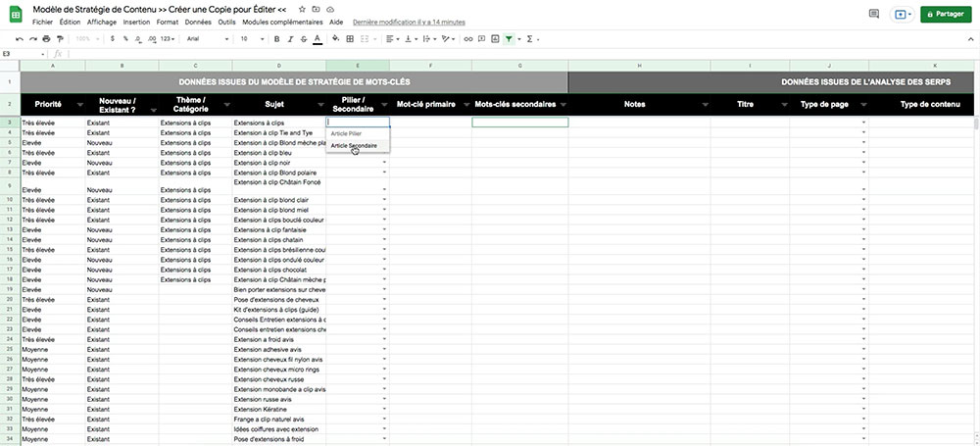Click the E3 name box
The image size is (980, 446).
click(24, 55)
